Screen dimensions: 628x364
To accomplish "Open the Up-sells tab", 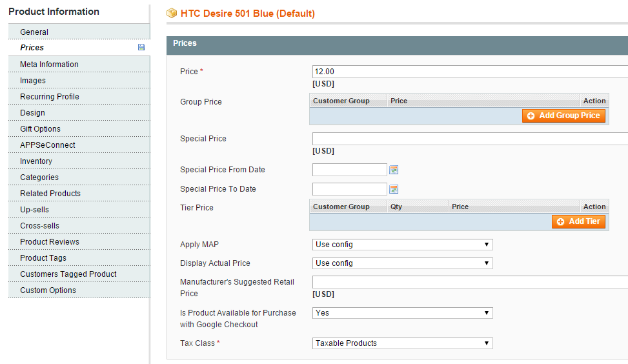I will (79, 210).
